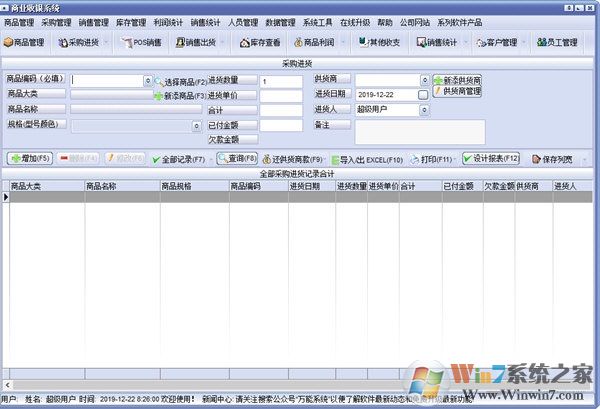Click 保存列宽 button
This screenshot has width=600, height=409.
tap(553, 160)
